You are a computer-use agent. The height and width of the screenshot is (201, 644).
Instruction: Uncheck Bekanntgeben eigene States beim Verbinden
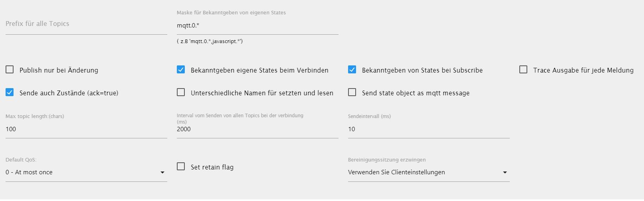(x=181, y=70)
